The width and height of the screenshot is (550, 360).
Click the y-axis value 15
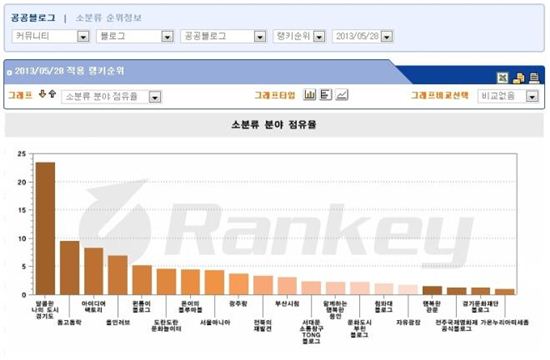click(x=22, y=210)
